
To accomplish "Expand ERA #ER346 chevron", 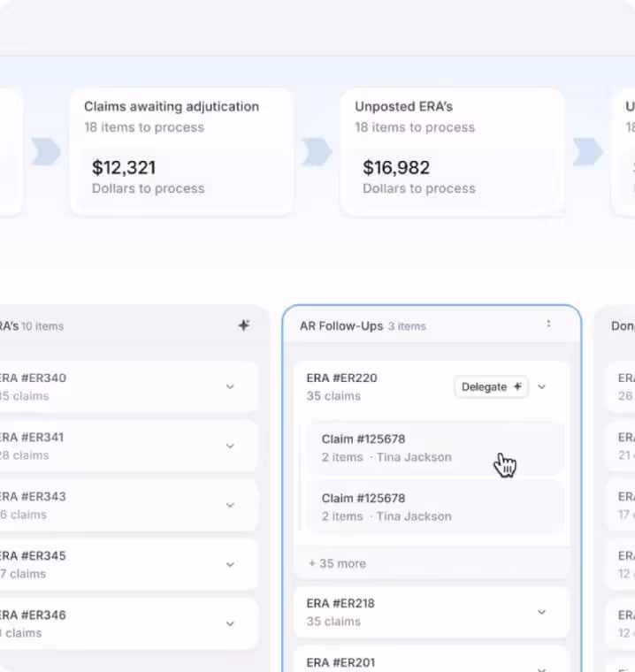I will [230, 623].
